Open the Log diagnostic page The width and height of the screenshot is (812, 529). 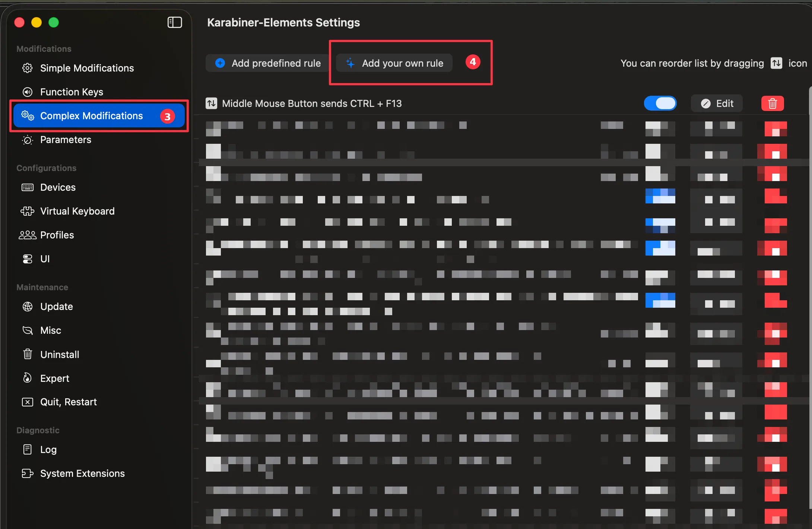click(x=48, y=449)
